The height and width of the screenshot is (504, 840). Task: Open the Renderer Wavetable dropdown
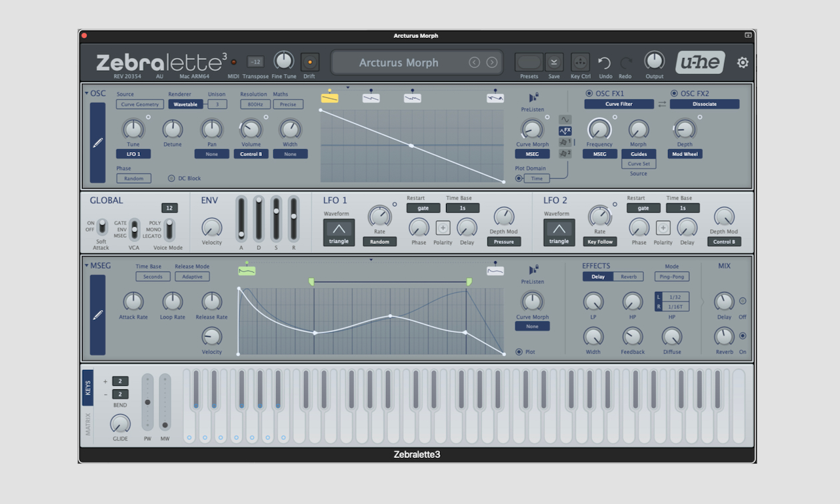187,104
